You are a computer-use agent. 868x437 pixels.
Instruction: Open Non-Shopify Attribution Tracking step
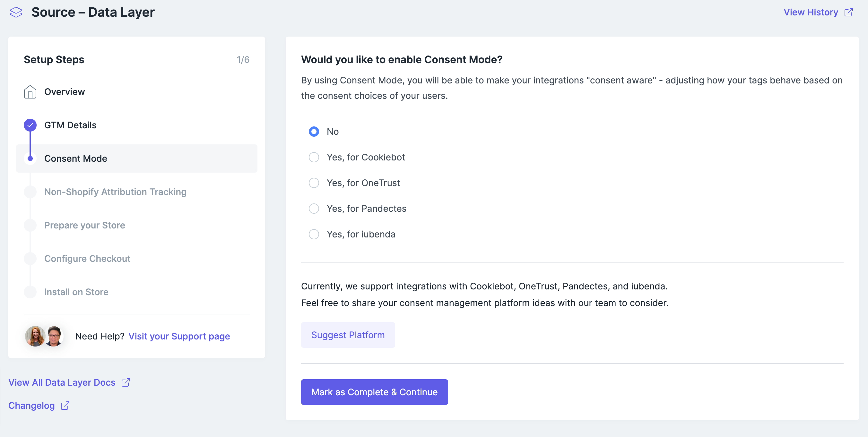pyautogui.click(x=115, y=192)
